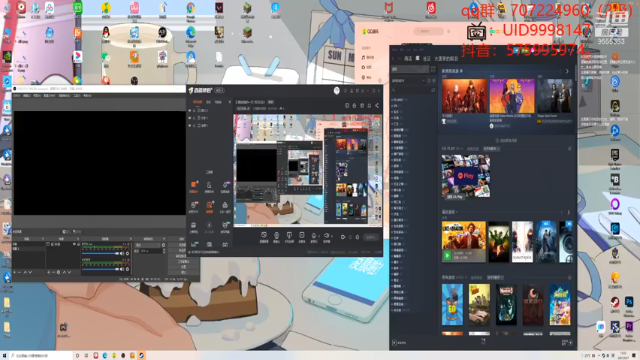Open the first menu in OBS menu bar

click(16, 96)
